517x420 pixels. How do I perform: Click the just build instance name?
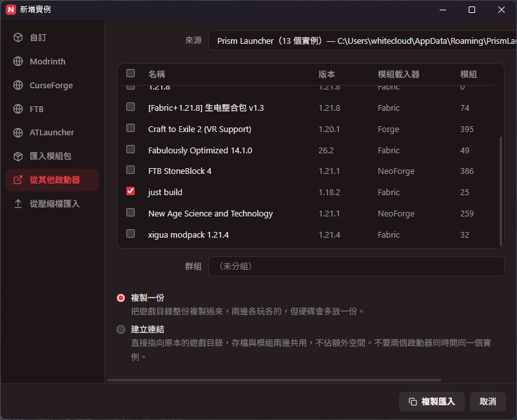[165, 193]
